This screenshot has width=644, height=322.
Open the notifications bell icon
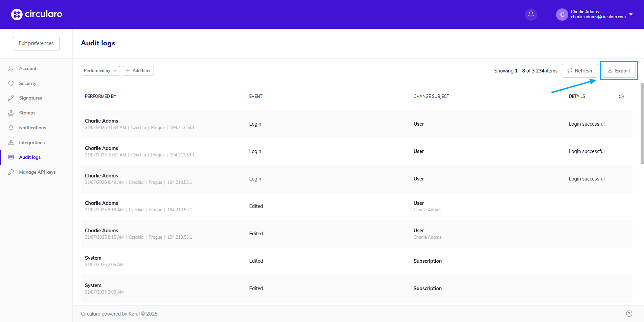(531, 14)
